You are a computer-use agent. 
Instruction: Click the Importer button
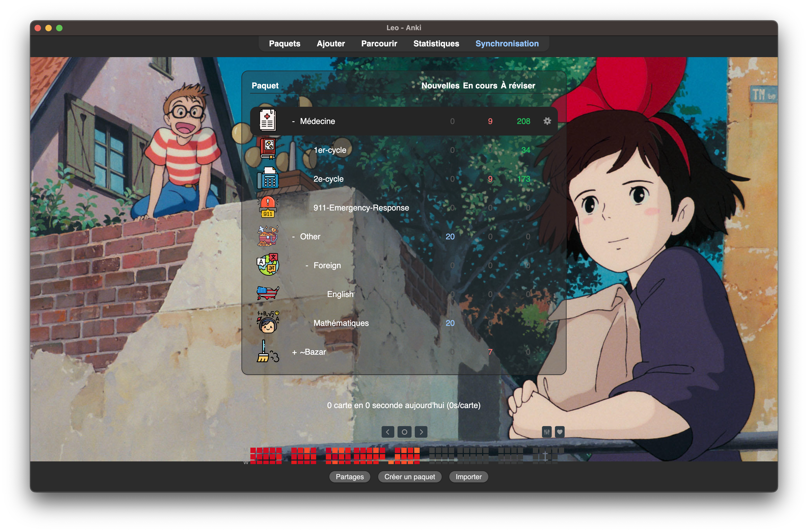[468, 477]
